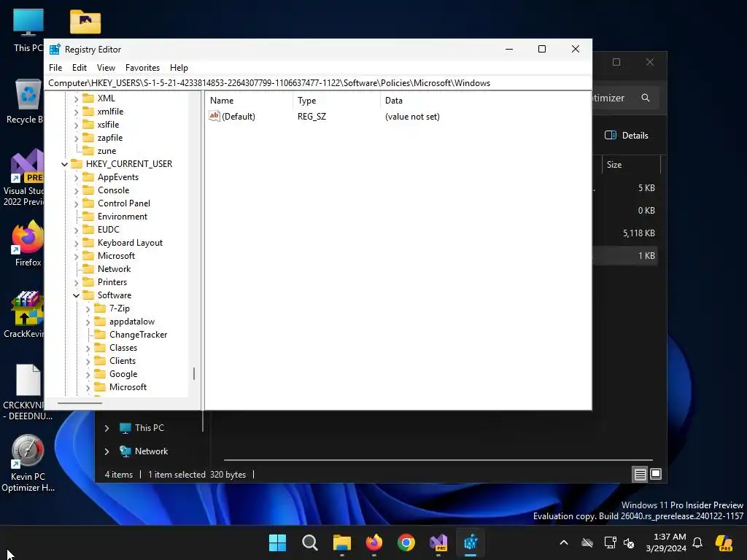
Task: Select the ChangeTracker key folder icon
Action: coord(100,334)
